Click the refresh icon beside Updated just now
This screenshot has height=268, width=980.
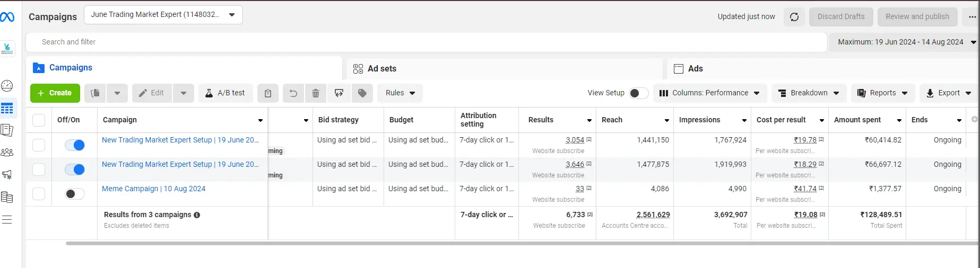click(x=794, y=17)
